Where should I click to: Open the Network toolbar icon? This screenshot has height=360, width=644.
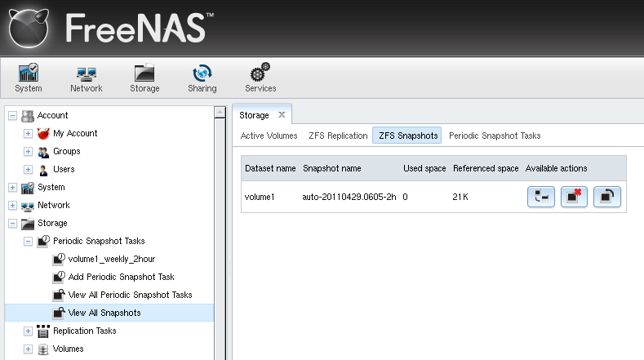pyautogui.click(x=87, y=78)
